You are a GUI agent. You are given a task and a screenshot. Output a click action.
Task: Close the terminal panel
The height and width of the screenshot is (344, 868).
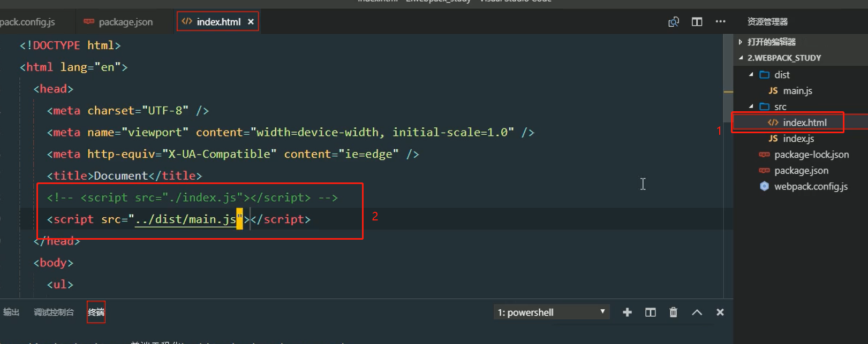click(720, 312)
